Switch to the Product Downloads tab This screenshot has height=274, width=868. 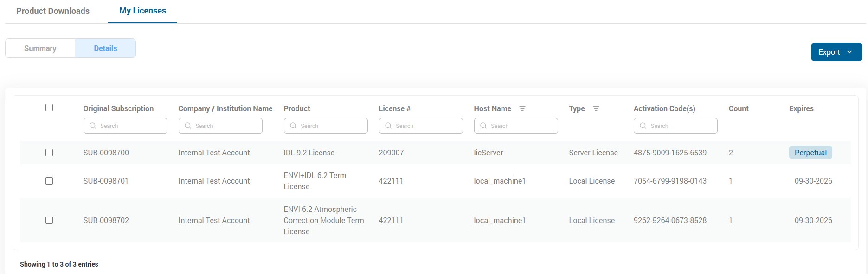pyautogui.click(x=53, y=11)
